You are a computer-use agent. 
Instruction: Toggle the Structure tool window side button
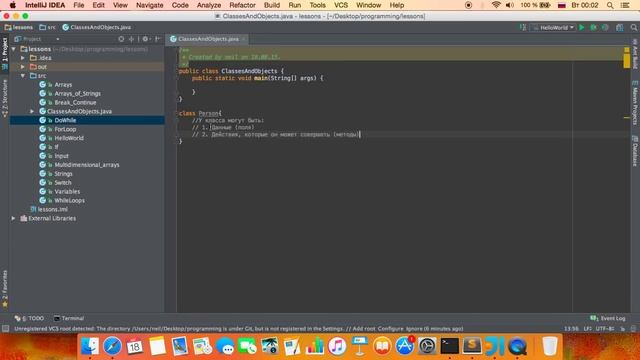[5, 98]
